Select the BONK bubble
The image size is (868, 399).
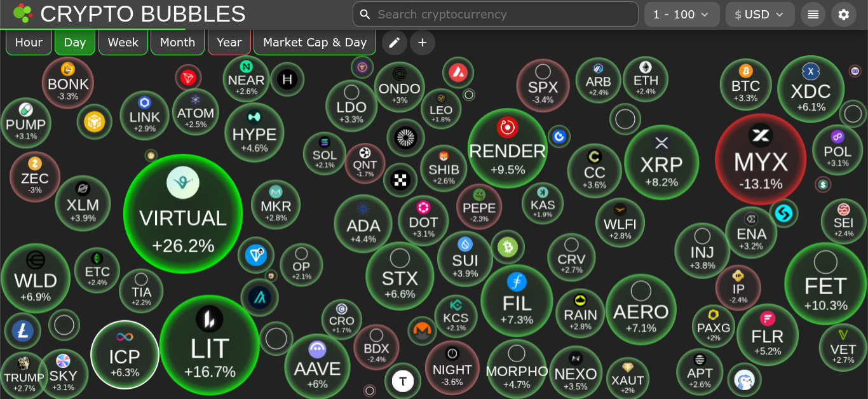tap(68, 83)
